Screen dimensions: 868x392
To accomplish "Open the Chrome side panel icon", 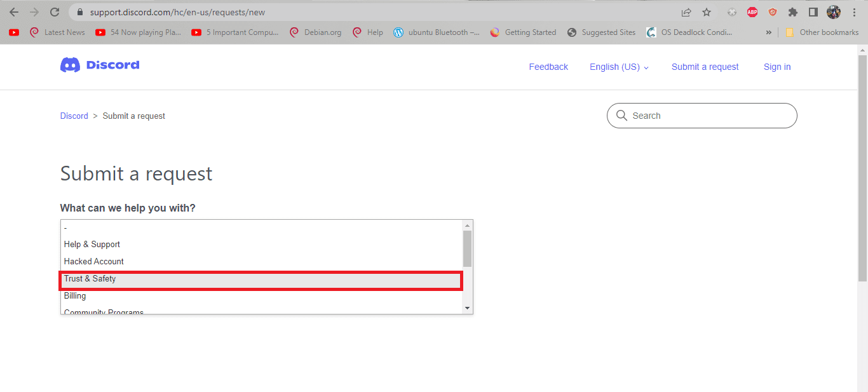I will pos(813,12).
